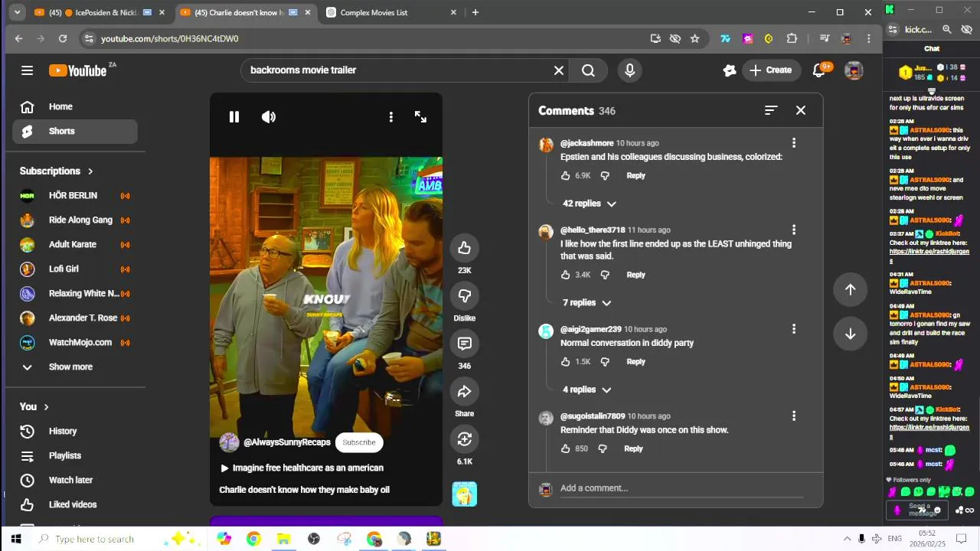This screenshot has height=551, width=980.
Task: Go to previous Short with up arrow
Action: (x=850, y=289)
